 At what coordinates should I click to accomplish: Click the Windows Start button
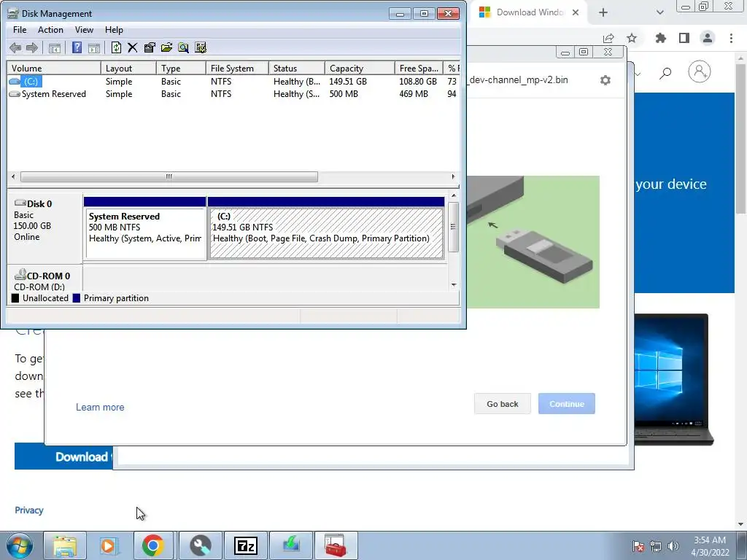[20, 545]
